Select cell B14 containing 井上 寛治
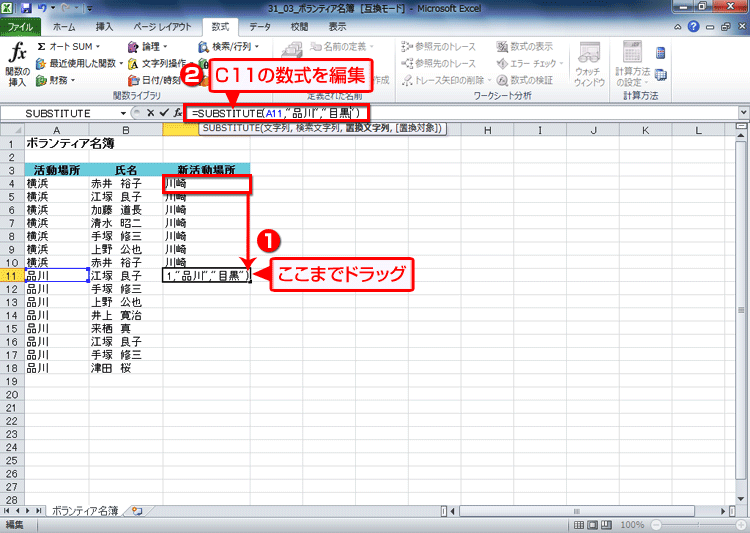 point(126,315)
